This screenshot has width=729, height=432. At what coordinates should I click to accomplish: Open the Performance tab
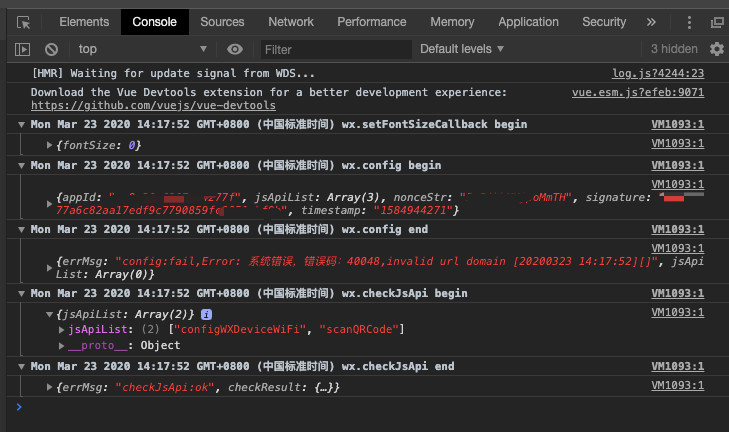371,22
